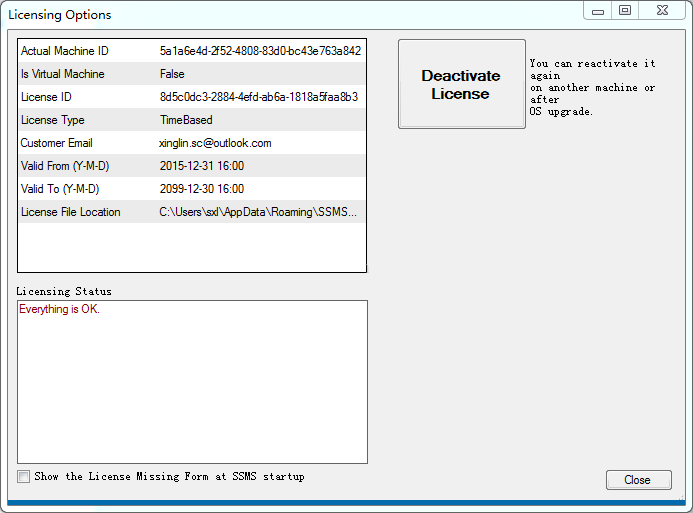Click the False value in the table
This screenshot has width=693, height=513.
172,74
